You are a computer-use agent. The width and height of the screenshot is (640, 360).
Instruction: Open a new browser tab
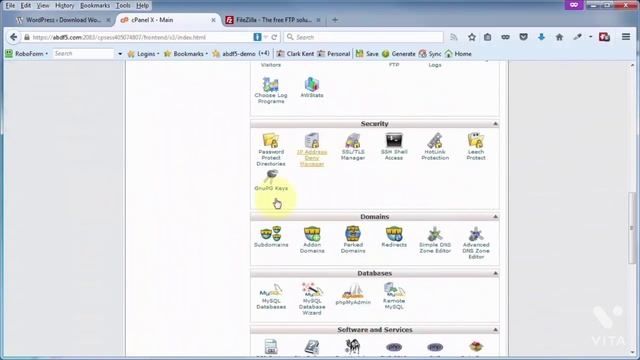point(335,20)
